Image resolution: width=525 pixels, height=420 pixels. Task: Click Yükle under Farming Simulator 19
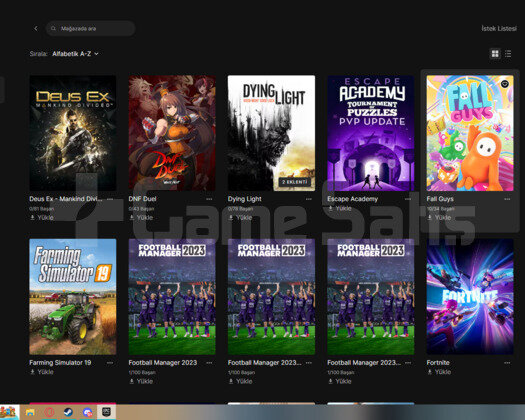pyautogui.click(x=42, y=372)
